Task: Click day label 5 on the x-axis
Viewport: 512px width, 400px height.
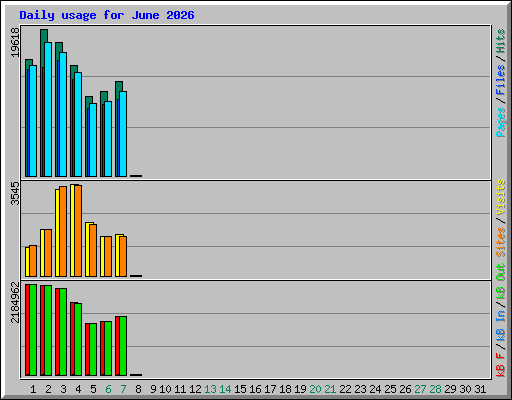Action: [93, 389]
